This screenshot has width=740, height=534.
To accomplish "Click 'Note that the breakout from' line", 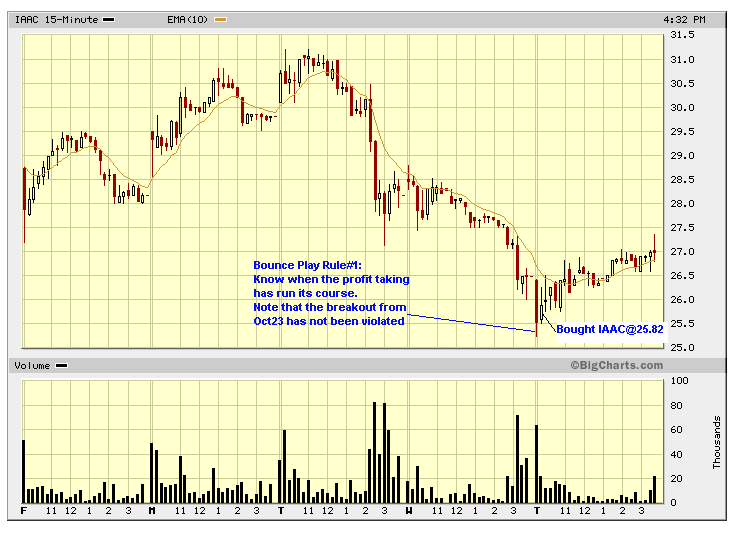I will [x=330, y=307].
